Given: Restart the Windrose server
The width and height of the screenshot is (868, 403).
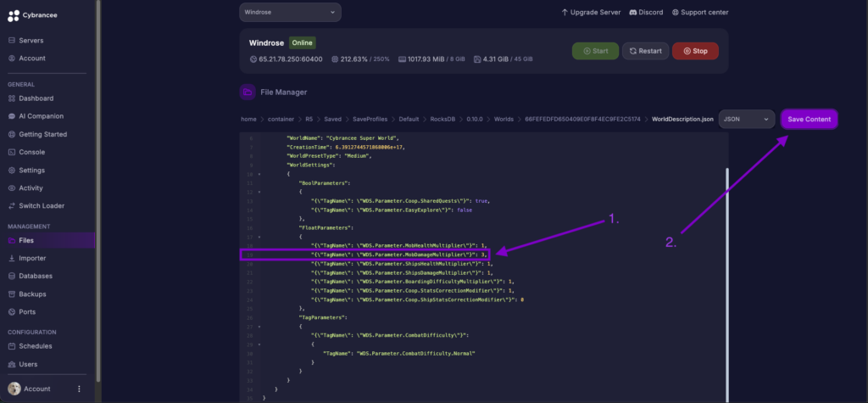Looking at the screenshot, I should point(645,51).
